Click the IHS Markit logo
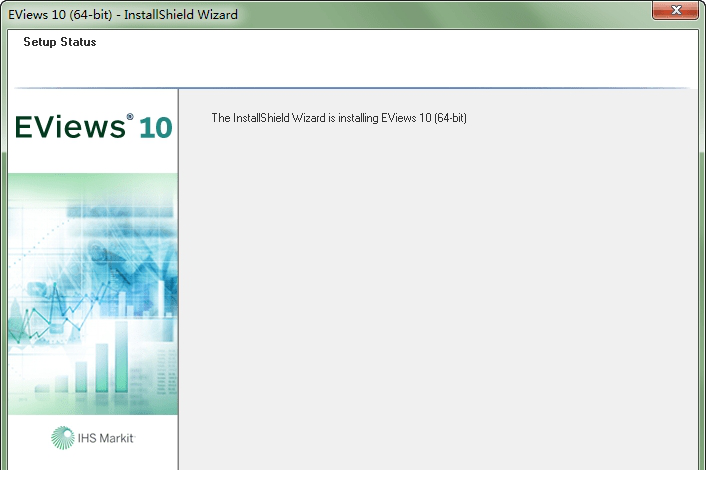This screenshot has height=488, width=706. (93, 438)
